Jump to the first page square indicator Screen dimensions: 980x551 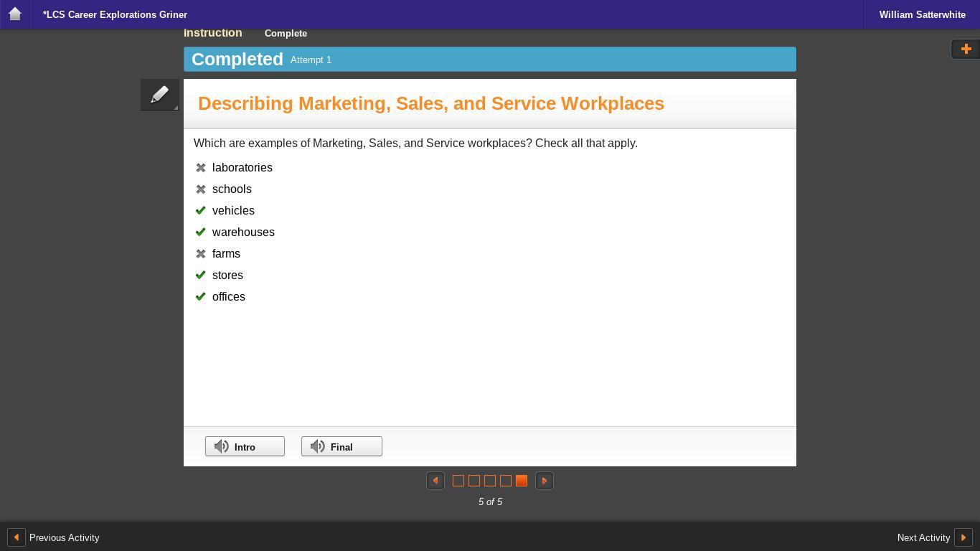point(458,481)
